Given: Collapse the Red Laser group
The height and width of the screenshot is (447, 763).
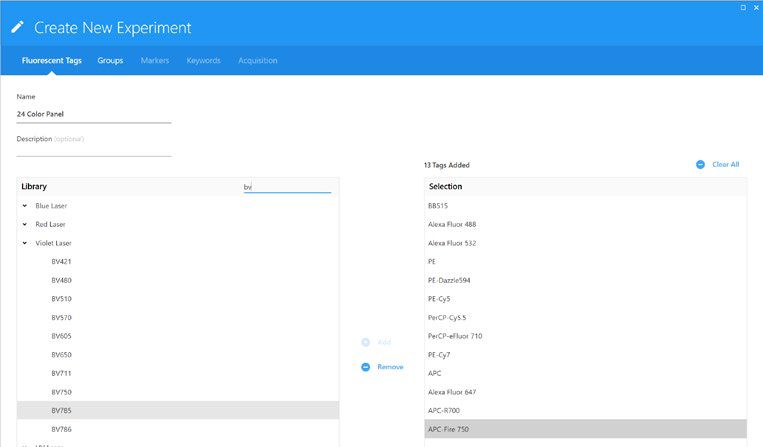Looking at the screenshot, I should click(24, 224).
